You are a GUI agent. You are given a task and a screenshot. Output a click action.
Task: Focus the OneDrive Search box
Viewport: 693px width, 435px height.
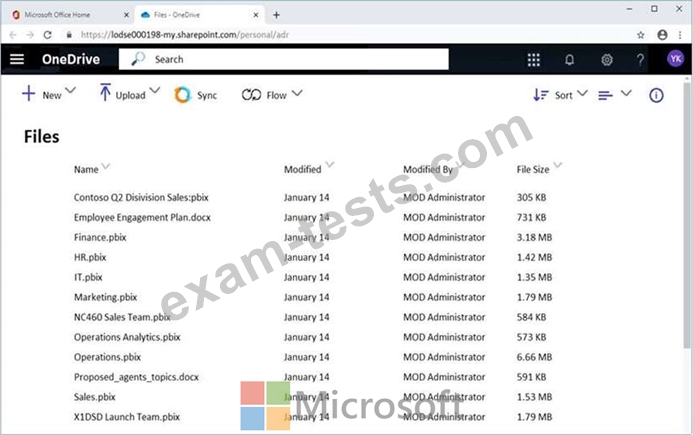(x=284, y=59)
